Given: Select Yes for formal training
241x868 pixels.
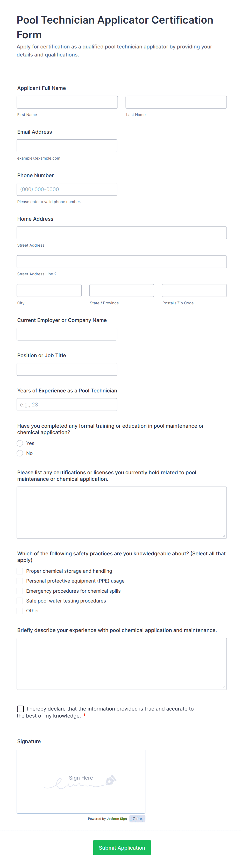Looking at the screenshot, I should point(20,443).
